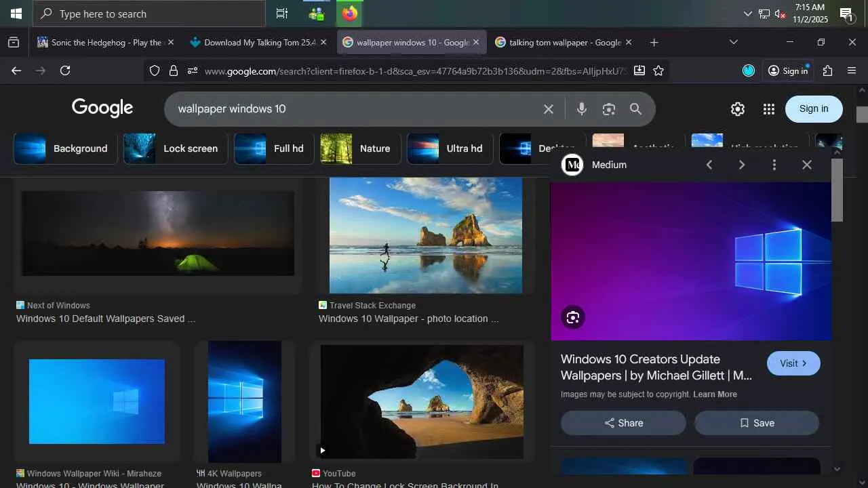
Task: Open preview panel more options menu
Action: coord(774,165)
